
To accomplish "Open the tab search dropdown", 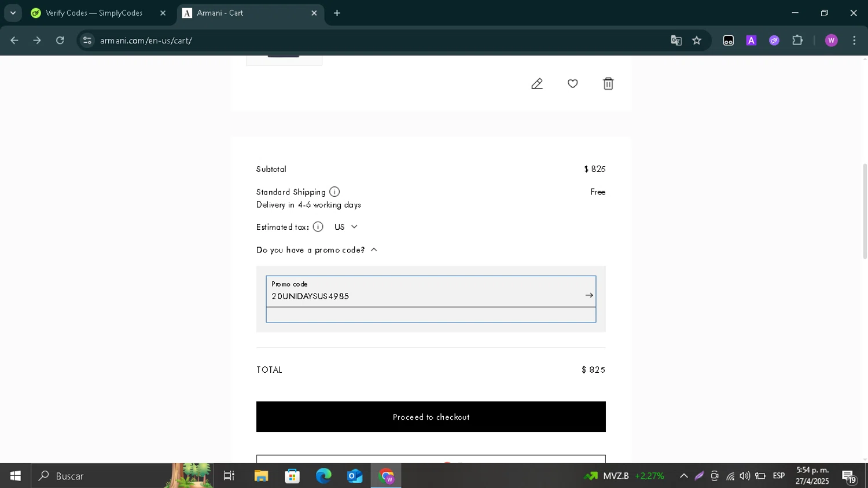I will click(13, 13).
